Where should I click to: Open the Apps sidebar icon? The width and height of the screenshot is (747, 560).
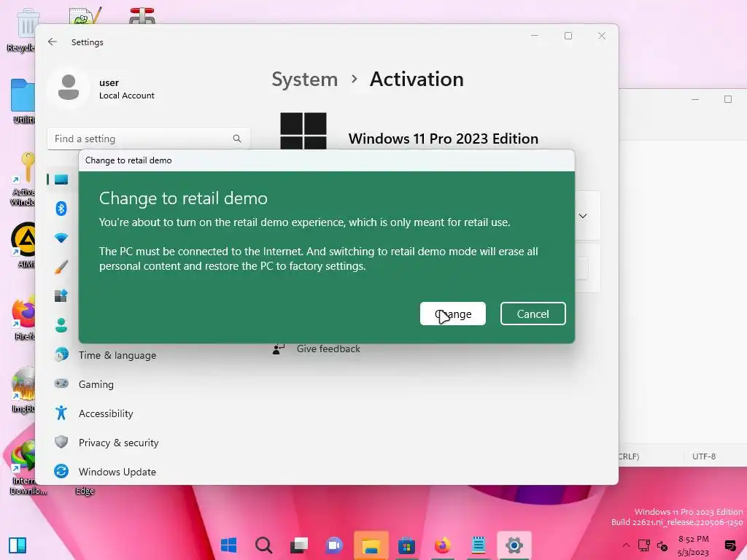pos(61,296)
